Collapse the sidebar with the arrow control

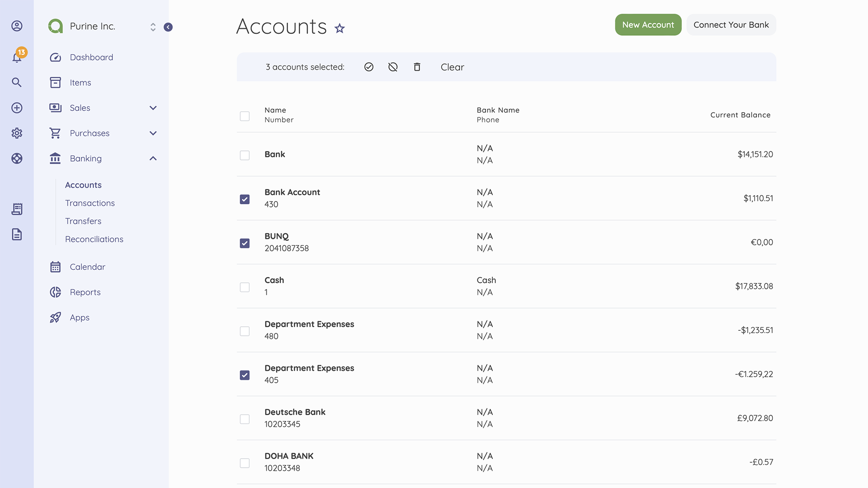(168, 27)
